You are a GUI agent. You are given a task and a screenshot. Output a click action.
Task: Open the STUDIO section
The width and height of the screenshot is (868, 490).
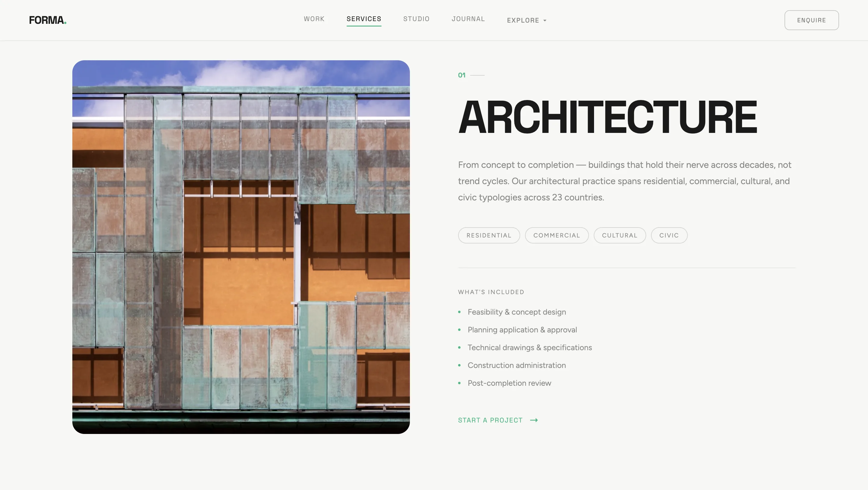416,19
